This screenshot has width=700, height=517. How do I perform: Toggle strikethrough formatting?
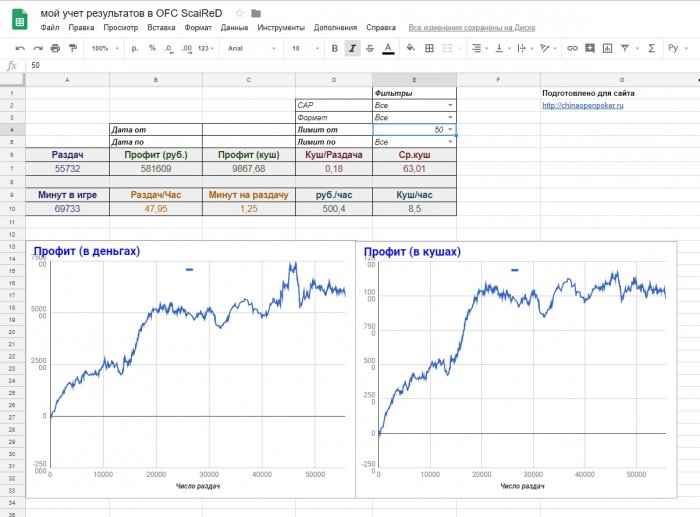[370, 47]
